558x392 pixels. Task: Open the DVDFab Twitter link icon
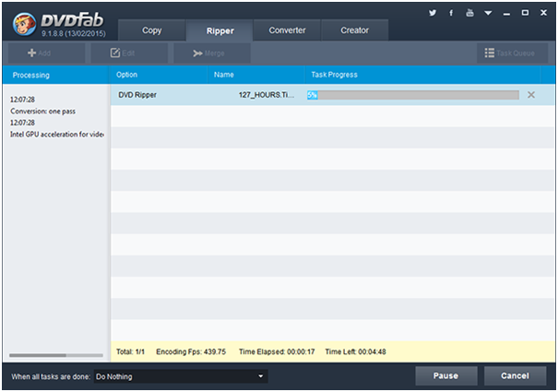click(x=433, y=13)
